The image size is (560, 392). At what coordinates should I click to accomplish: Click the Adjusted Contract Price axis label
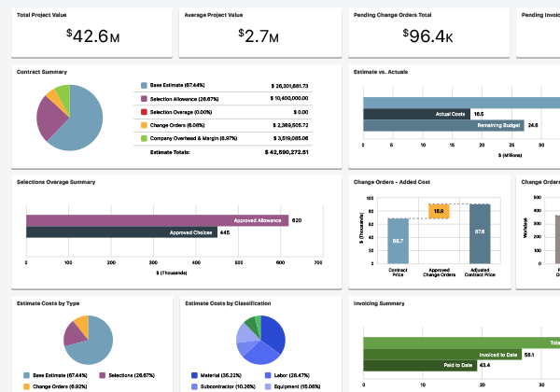tap(480, 273)
